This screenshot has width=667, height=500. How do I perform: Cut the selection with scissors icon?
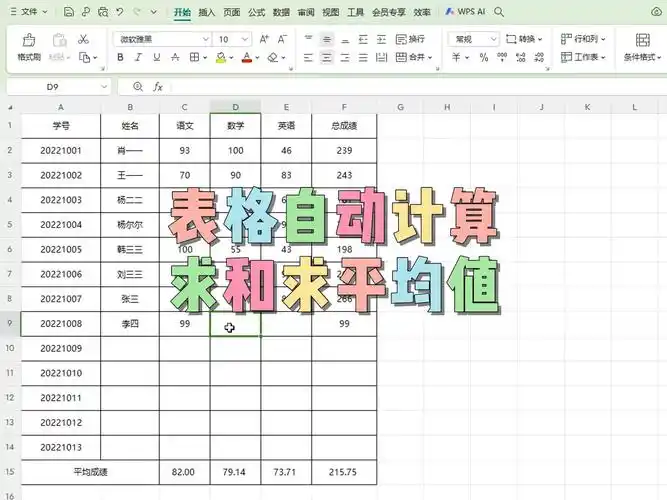point(83,39)
